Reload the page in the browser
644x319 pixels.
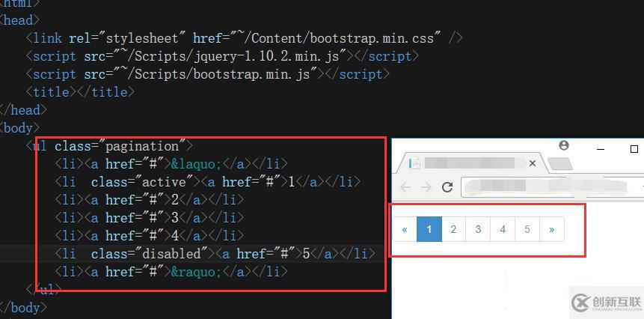point(447,187)
